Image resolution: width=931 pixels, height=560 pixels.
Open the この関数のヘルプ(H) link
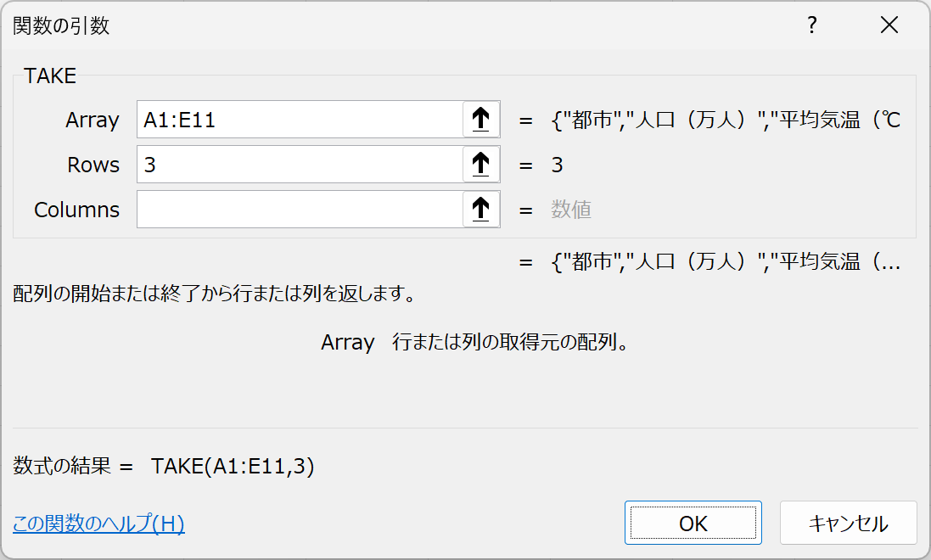click(98, 524)
